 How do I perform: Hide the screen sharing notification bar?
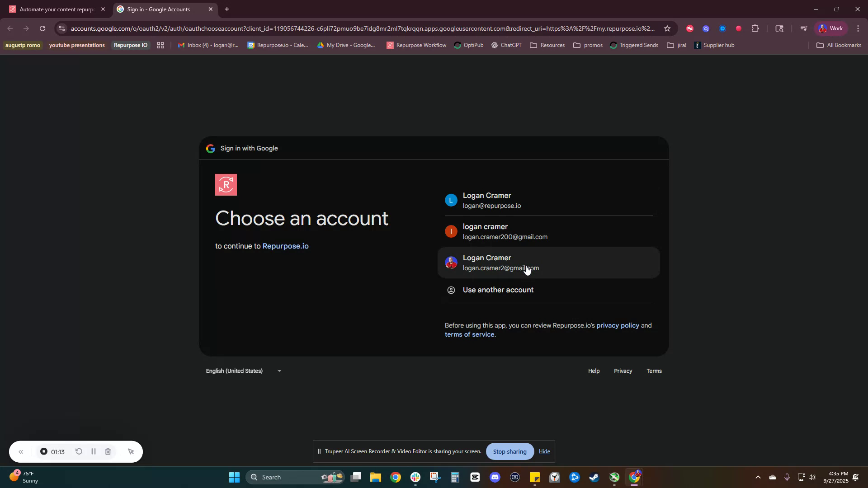click(x=544, y=451)
